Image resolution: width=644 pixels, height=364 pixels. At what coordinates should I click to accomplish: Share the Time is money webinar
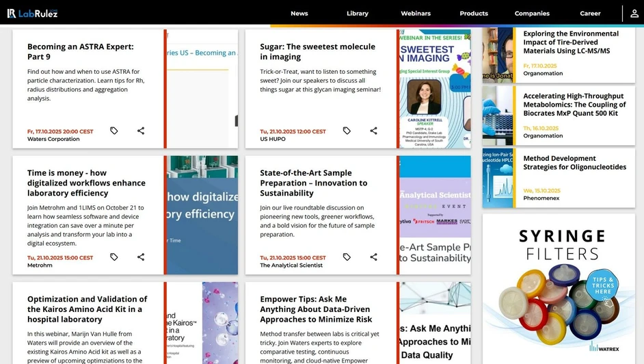tap(141, 257)
